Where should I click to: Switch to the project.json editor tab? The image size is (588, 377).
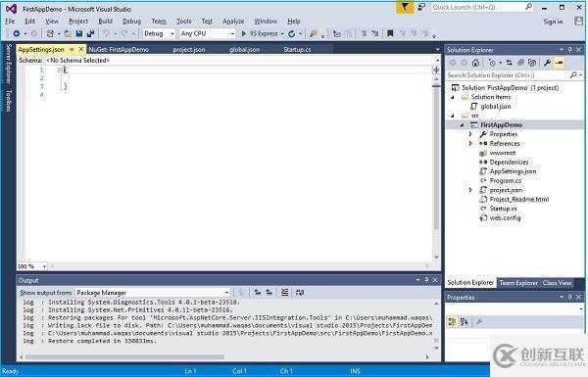click(x=189, y=50)
